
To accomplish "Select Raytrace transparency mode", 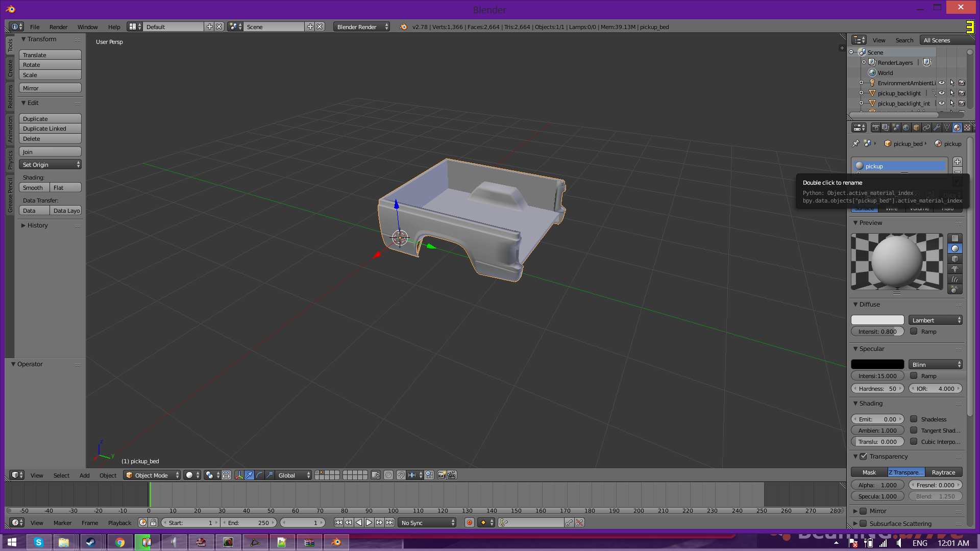I will [943, 472].
